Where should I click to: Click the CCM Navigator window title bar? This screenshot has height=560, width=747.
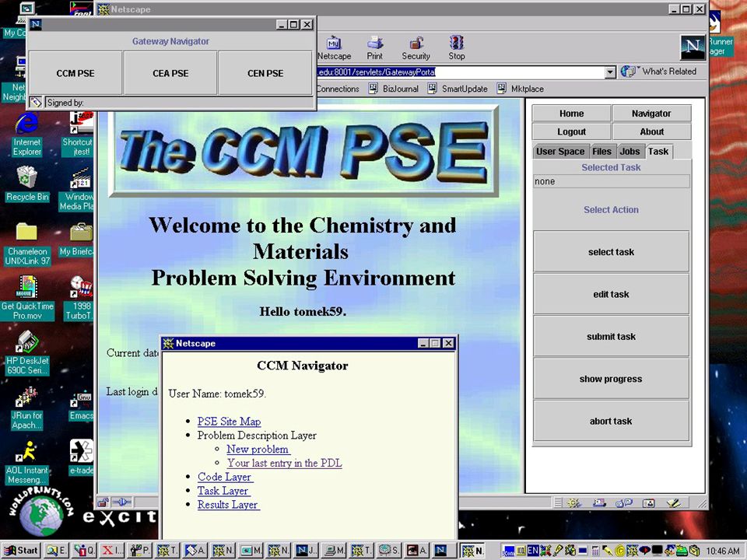click(309, 343)
